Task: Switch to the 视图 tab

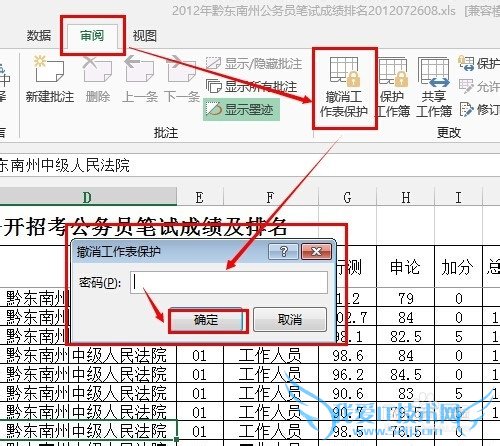Action: (145, 35)
